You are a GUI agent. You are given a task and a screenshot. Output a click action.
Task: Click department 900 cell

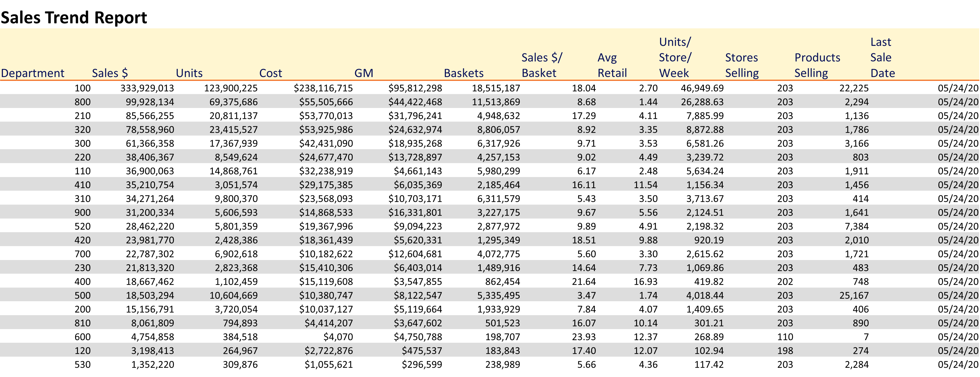pos(83,212)
